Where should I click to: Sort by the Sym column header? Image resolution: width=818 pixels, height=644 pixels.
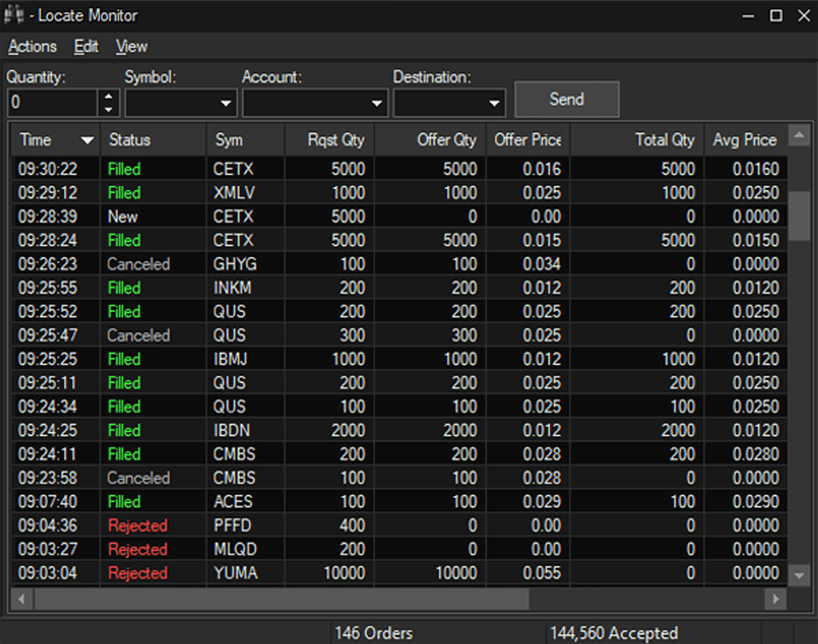[x=245, y=140]
